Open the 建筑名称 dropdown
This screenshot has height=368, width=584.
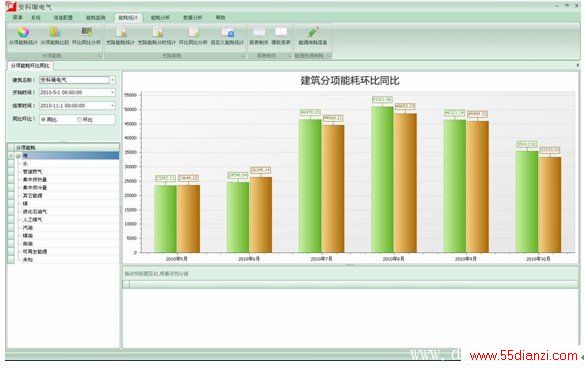coord(112,80)
